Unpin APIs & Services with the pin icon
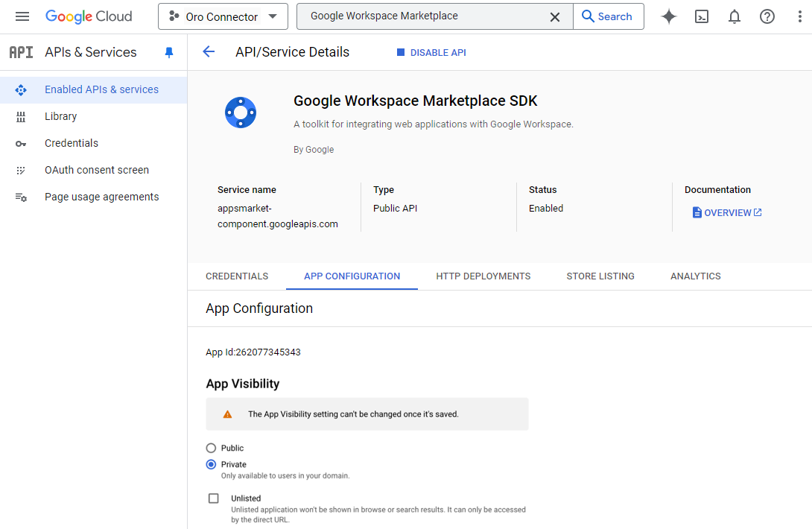This screenshot has width=812, height=529. 169,52
